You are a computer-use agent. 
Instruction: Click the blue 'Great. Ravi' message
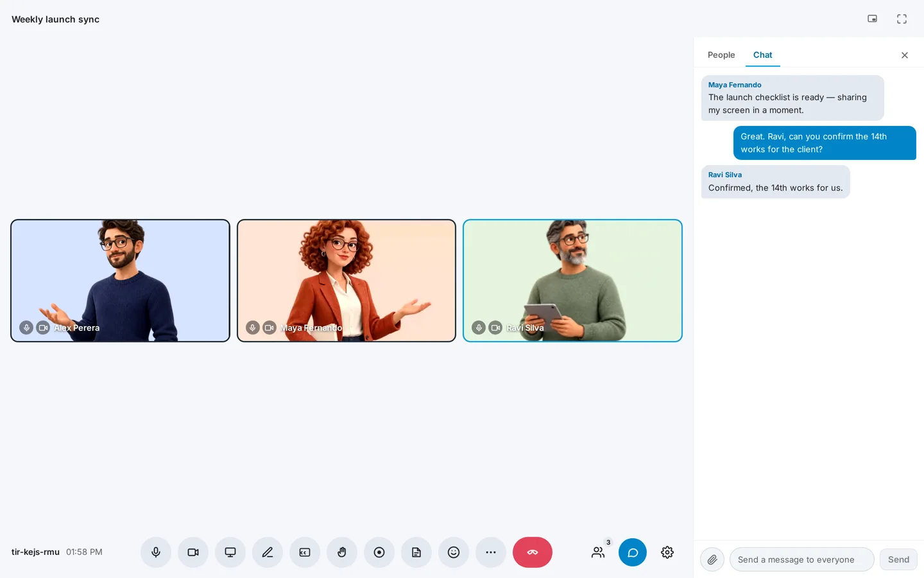(x=825, y=143)
